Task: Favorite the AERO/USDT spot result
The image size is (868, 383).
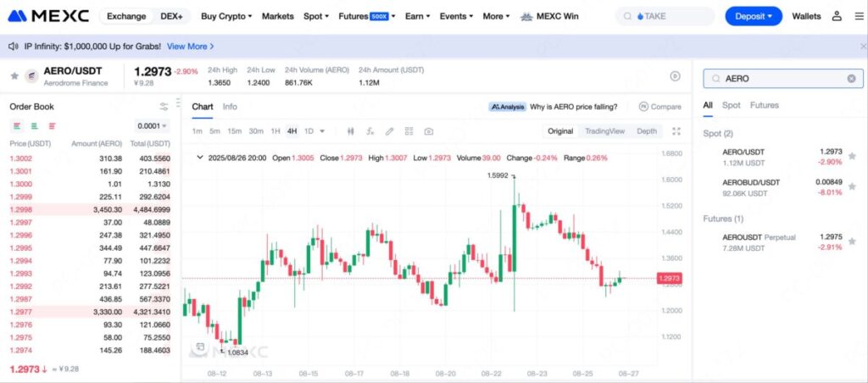Action: 852,157
